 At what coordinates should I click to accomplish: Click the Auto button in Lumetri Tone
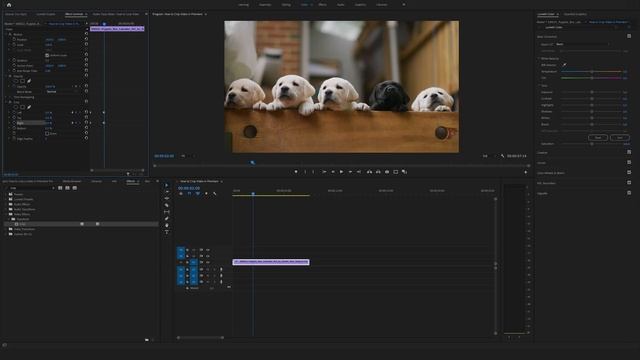coord(620,138)
